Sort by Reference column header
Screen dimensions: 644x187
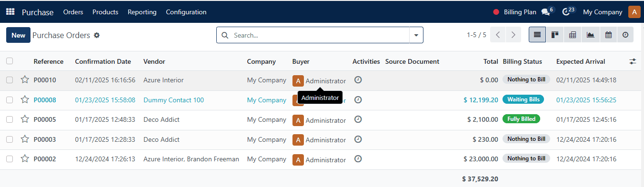tap(48, 61)
